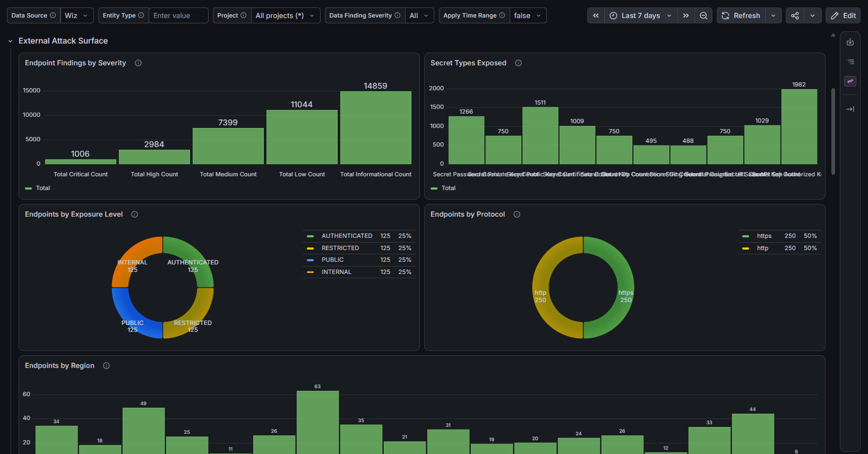Toggle https series in protocol legend
Viewport: 868px width, 454px height.
(x=764, y=236)
